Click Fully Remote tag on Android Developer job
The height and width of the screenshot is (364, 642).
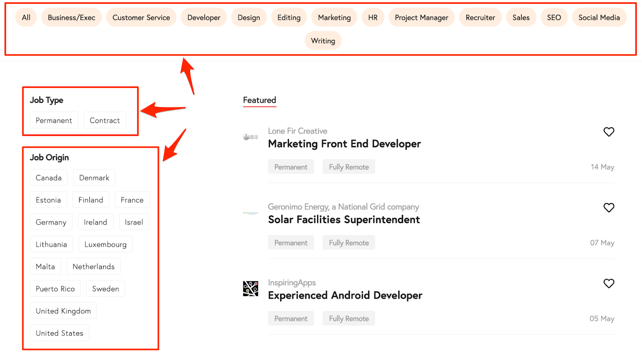coord(349,319)
